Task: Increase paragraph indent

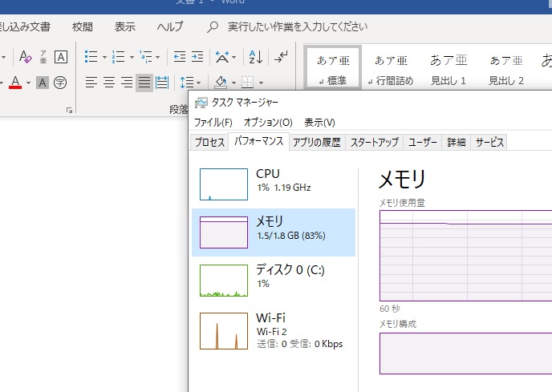Action: 197,56
